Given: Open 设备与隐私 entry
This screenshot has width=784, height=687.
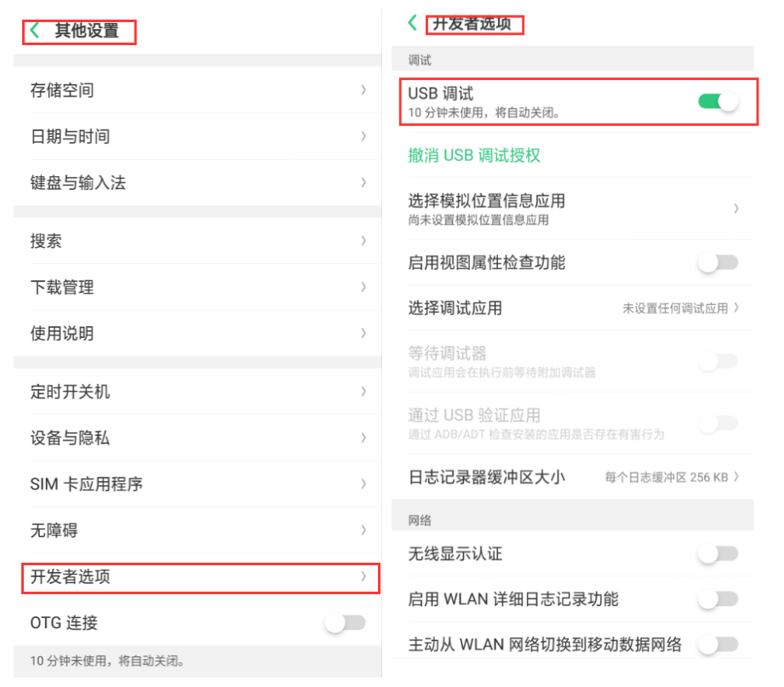Looking at the screenshot, I should click(x=197, y=438).
